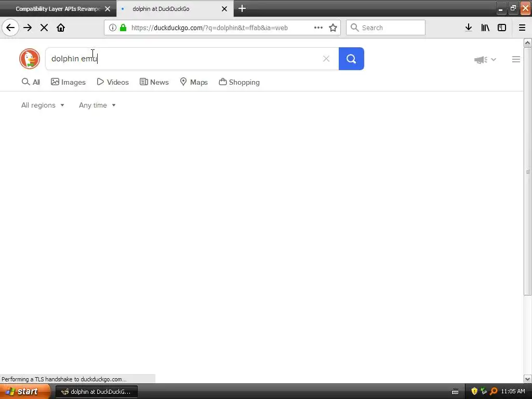Click the network connection tray icon
Screen dimensions: 532x399
[484, 391]
